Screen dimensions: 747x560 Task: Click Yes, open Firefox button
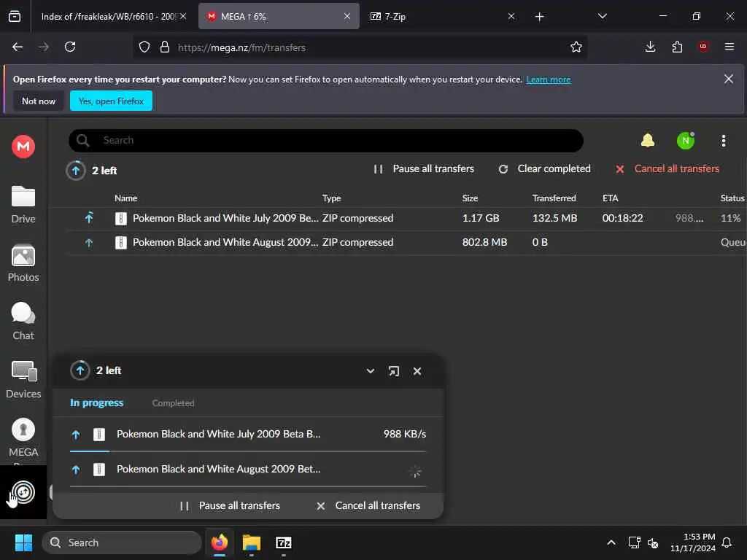111,101
